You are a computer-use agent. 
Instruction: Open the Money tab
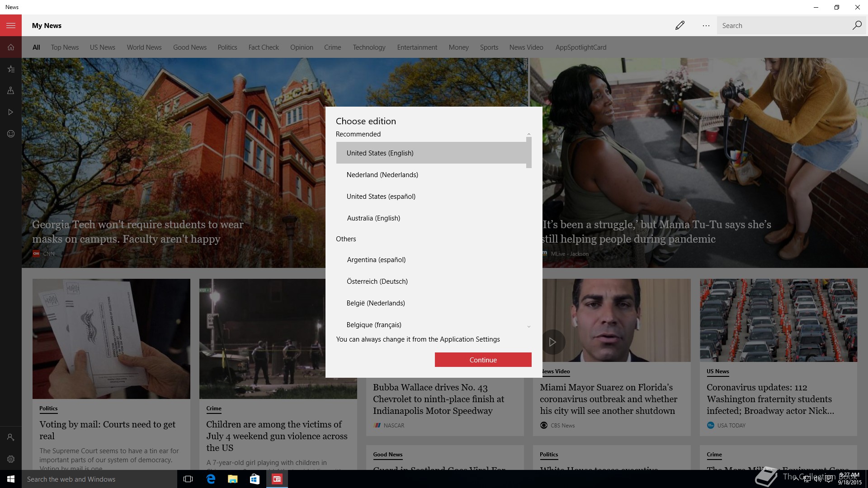pos(458,47)
